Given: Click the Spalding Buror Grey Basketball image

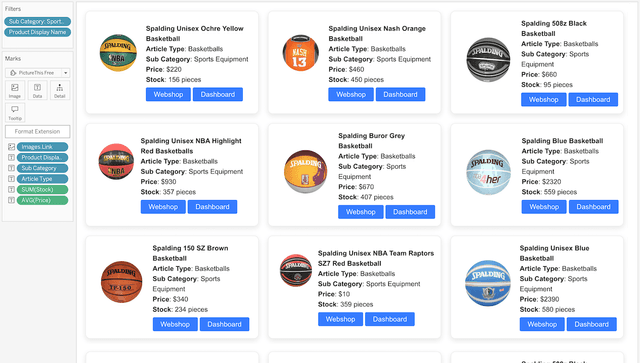Looking at the screenshot, I should pyautogui.click(x=306, y=171).
